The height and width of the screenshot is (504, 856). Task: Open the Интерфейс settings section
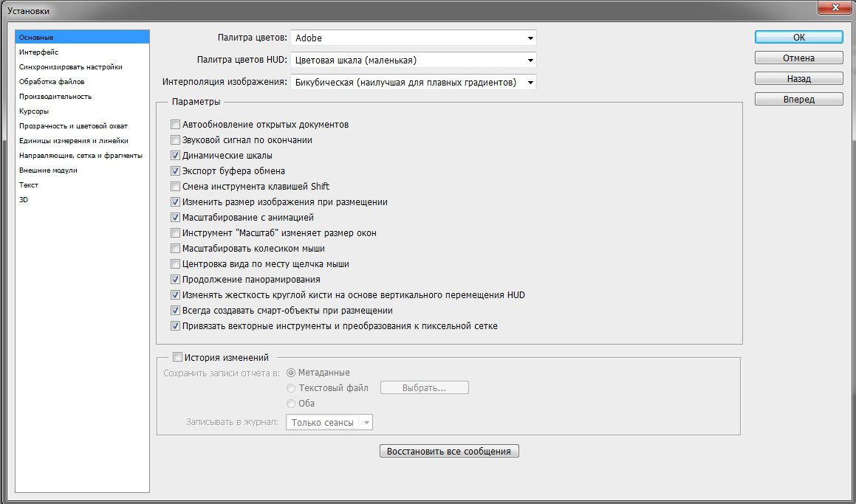pyautogui.click(x=38, y=52)
